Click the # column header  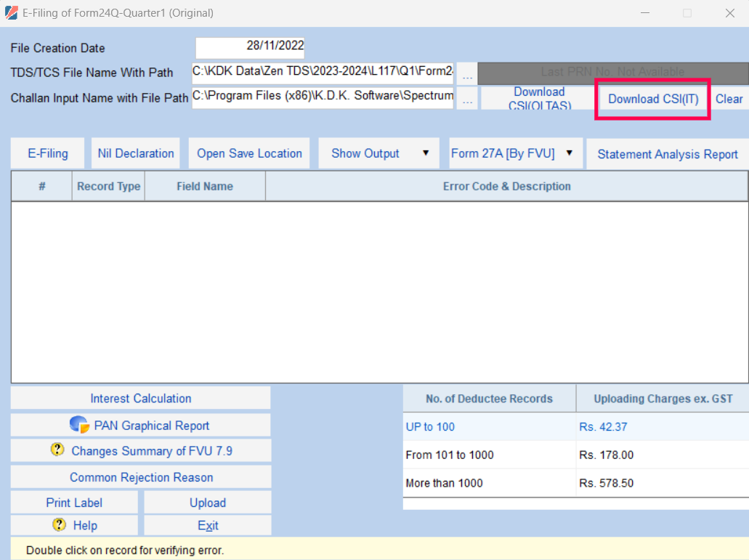tap(42, 186)
